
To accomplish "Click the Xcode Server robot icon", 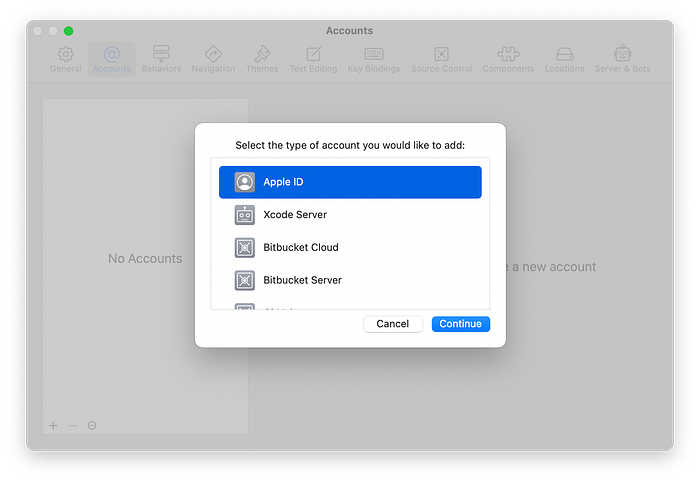I will [245, 215].
